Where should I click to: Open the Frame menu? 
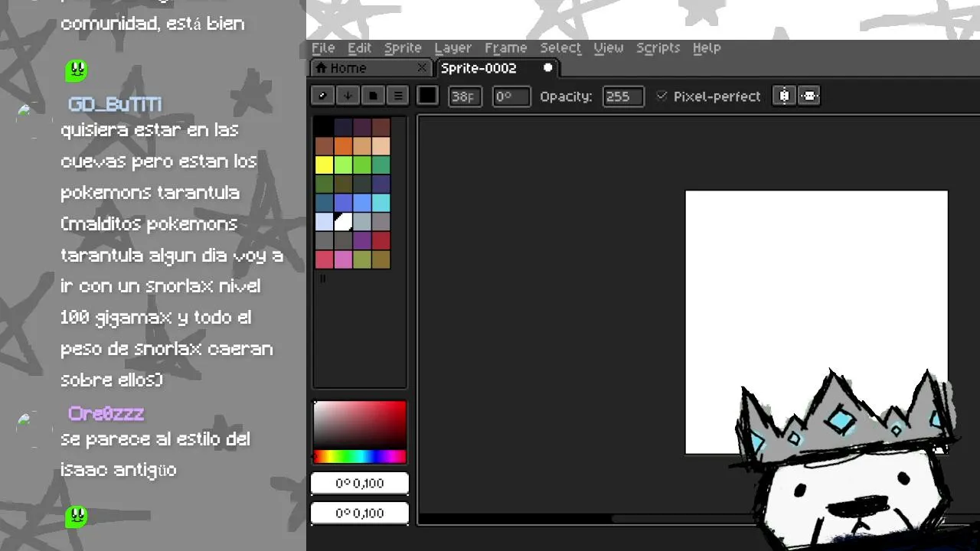point(505,47)
